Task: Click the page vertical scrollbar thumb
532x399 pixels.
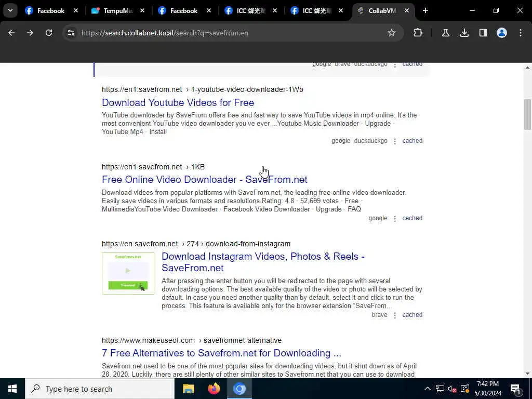Action: (x=527, y=114)
